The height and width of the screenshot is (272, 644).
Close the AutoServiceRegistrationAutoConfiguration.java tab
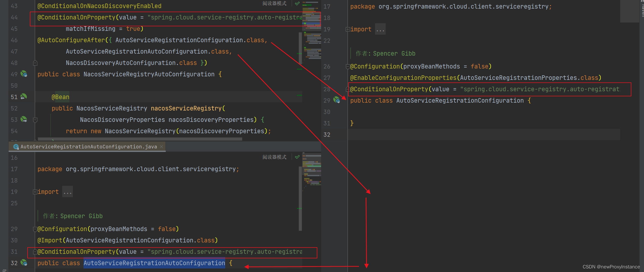pyautogui.click(x=161, y=147)
